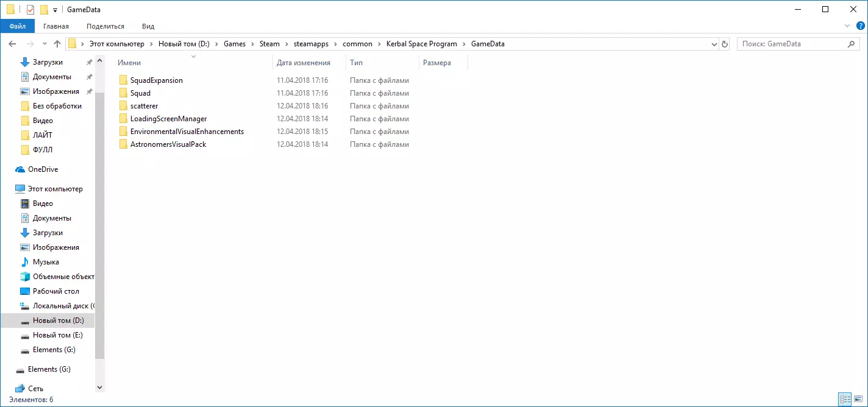Click the navigation pane scrollbar thumb

coord(100,224)
